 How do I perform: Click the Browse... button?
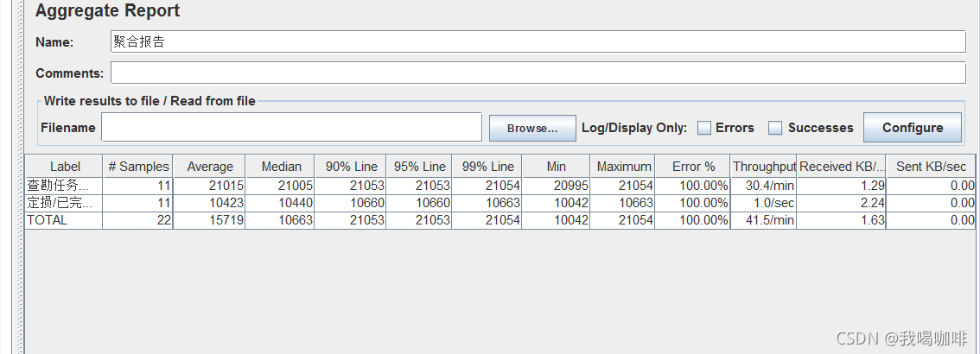coord(531,128)
